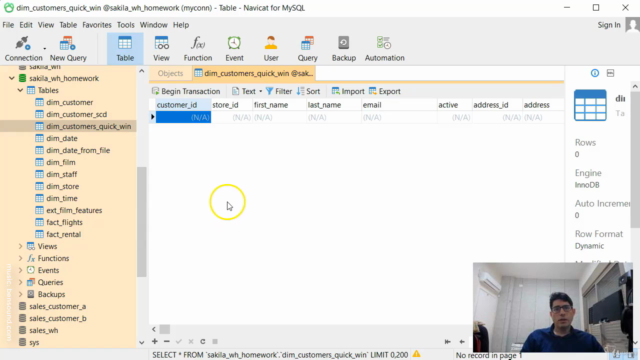This screenshot has height=360, width=640.
Task: Go to the previous page arrow
Action: point(462,342)
